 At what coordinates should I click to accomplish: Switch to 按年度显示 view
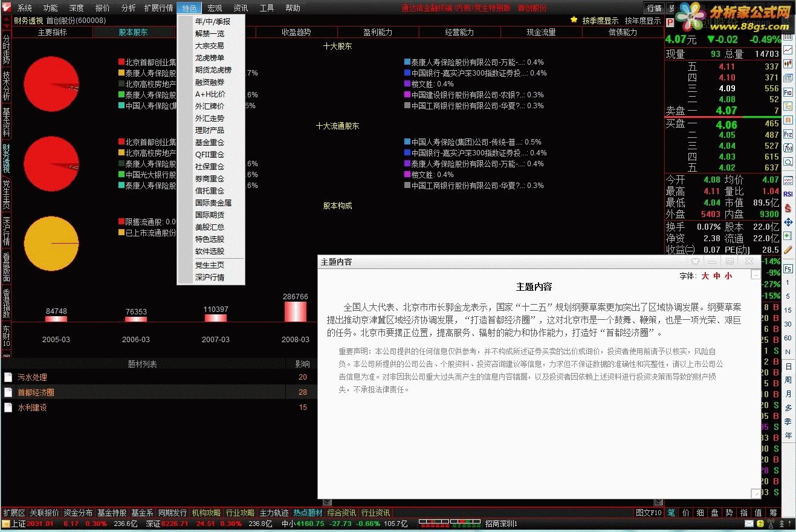coord(642,21)
